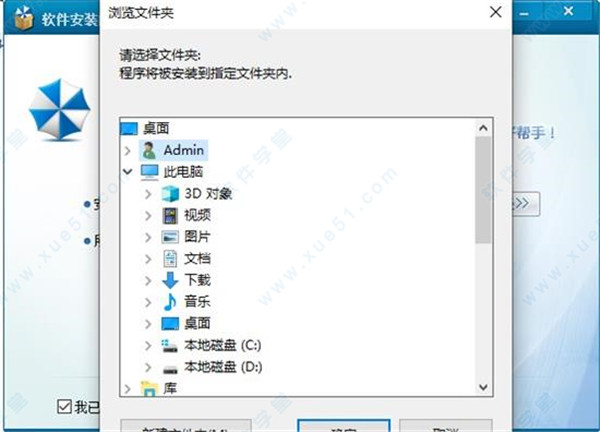Screen dimensions: 600x432
Task: Expand the 库 libraries node
Action: [128, 389]
